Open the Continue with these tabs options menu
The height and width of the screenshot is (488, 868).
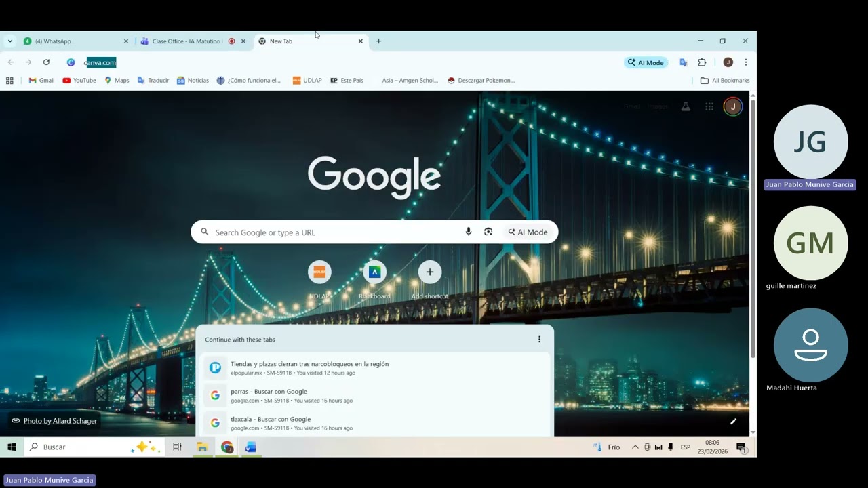click(539, 340)
